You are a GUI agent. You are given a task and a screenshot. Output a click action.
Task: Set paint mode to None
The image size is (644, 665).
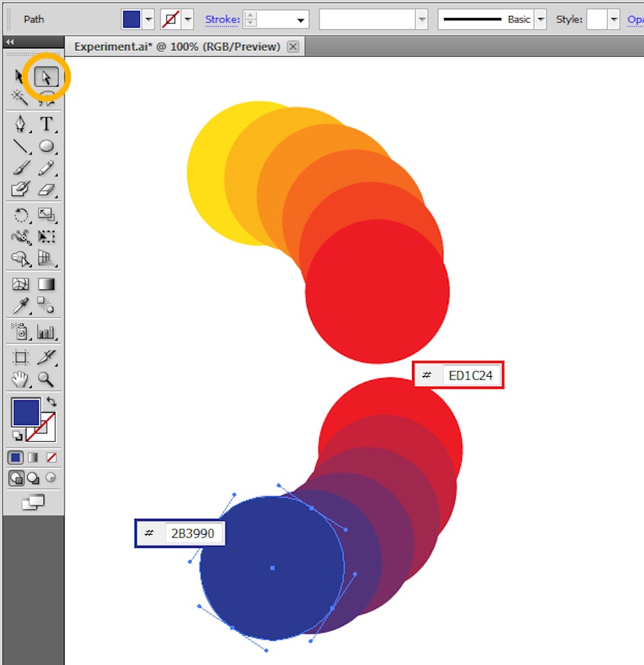pos(51,458)
